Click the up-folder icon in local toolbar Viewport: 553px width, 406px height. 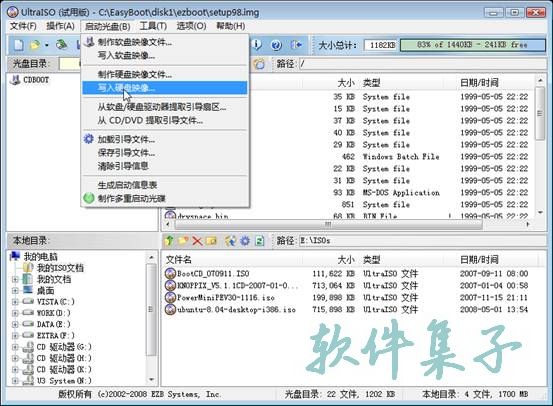click(x=169, y=241)
